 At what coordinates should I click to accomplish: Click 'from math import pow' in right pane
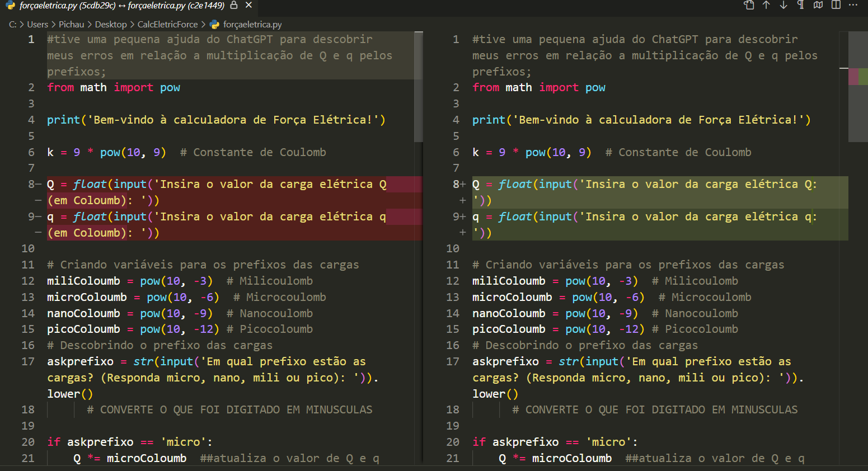point(539,87)
